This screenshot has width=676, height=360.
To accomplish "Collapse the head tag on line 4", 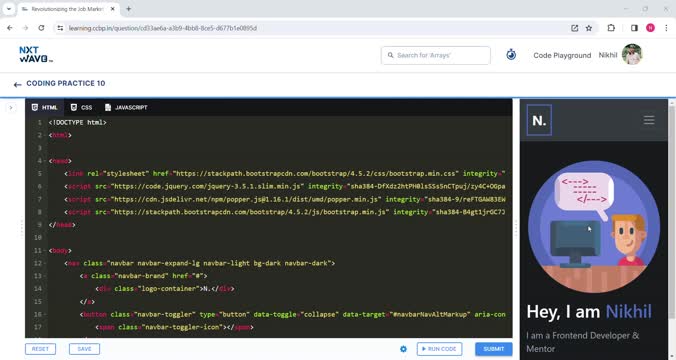I will pyautogui.click(x=45, y=161).
